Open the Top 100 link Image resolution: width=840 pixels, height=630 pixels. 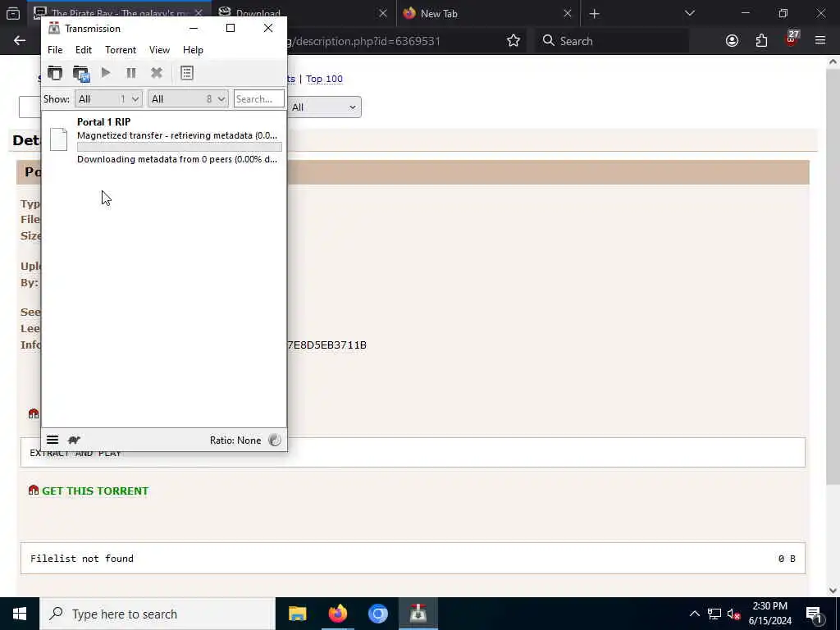pos(324,79)
